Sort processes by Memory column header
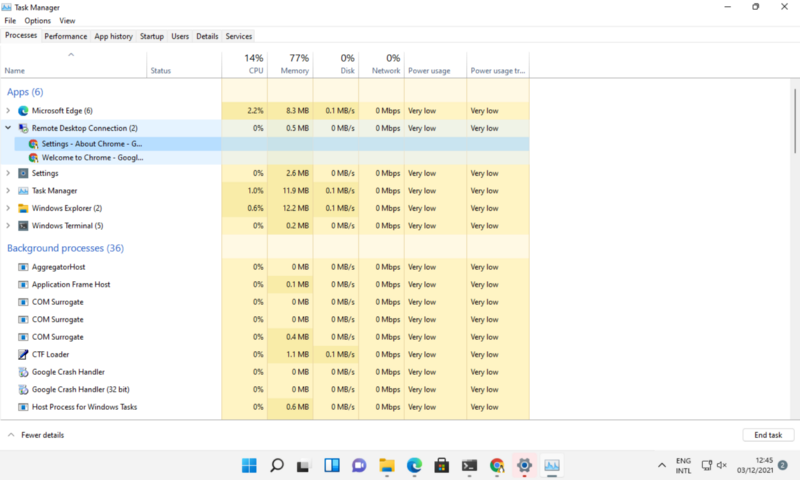The width and height of the screenshot is (800, 480). pos(290,64)
